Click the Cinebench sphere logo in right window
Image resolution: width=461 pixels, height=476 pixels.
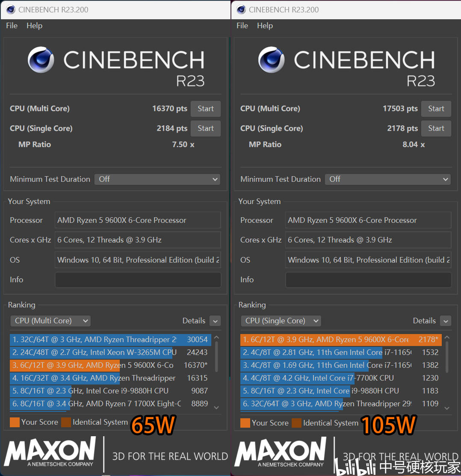271,59
